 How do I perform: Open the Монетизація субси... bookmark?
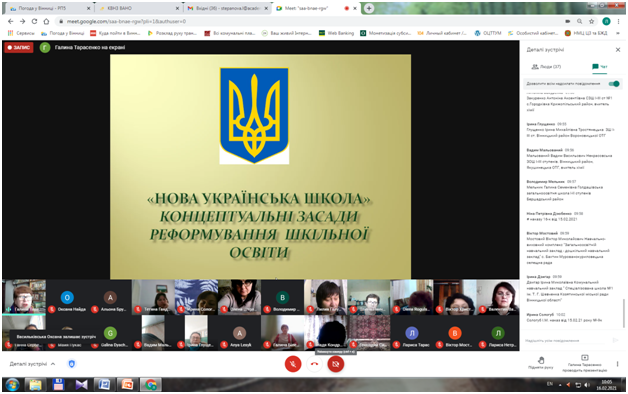tap(385, 33)
